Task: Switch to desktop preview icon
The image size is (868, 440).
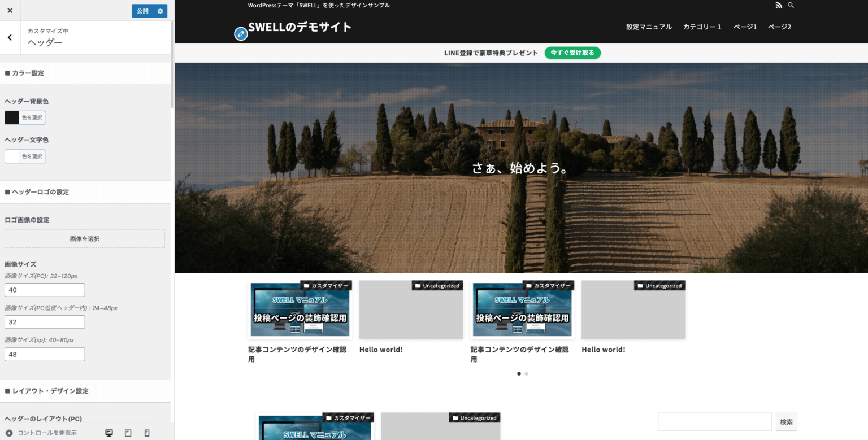Action: tap(108, 433)
